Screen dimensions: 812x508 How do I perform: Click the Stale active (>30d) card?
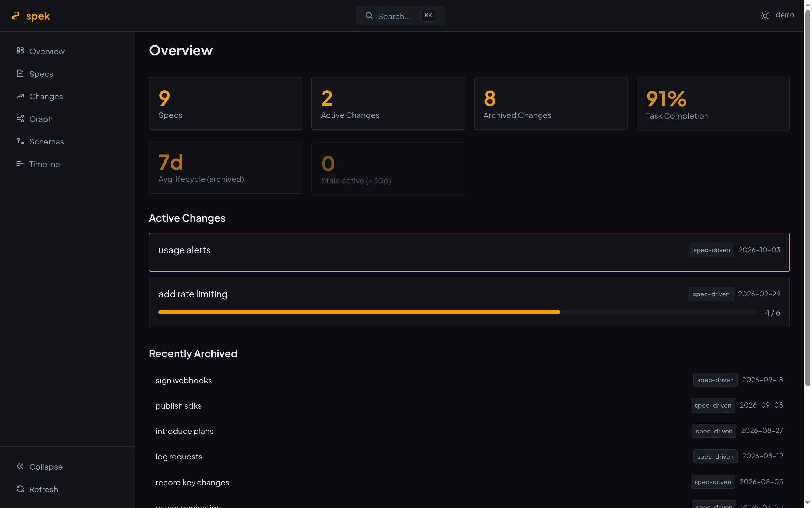coord(388,169)
